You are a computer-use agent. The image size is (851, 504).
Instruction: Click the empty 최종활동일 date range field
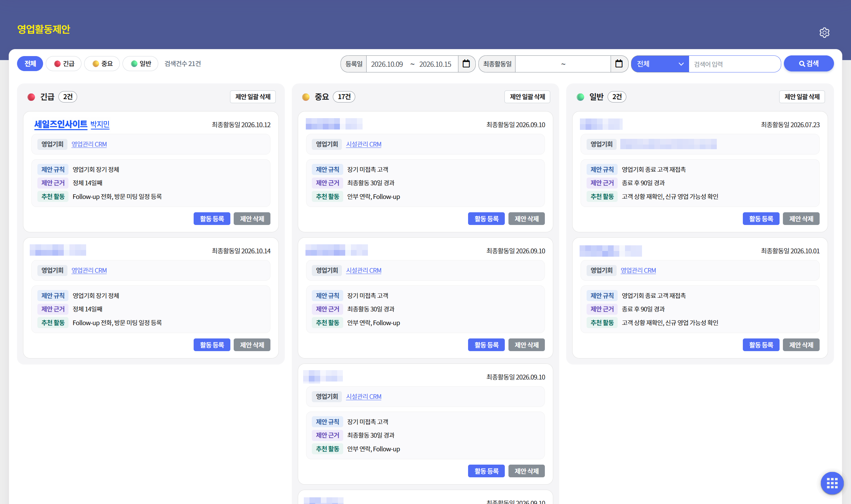coord(563,64)
